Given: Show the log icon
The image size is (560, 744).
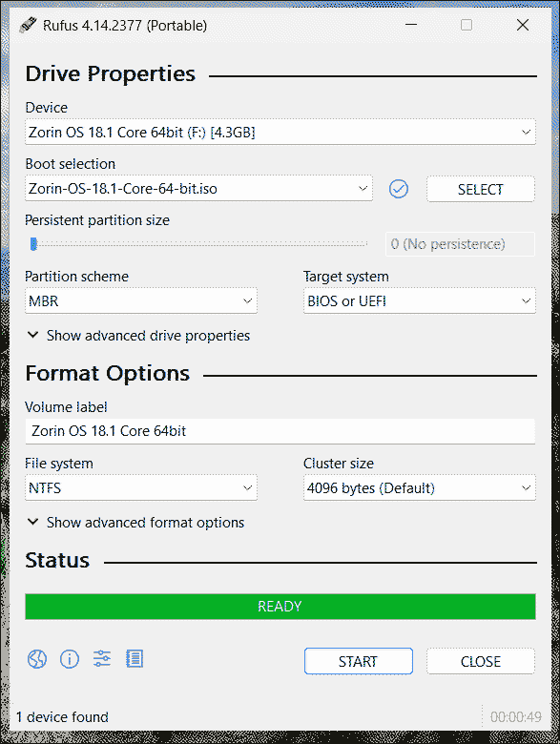Looking at the screenshot, I should (135, 658).
